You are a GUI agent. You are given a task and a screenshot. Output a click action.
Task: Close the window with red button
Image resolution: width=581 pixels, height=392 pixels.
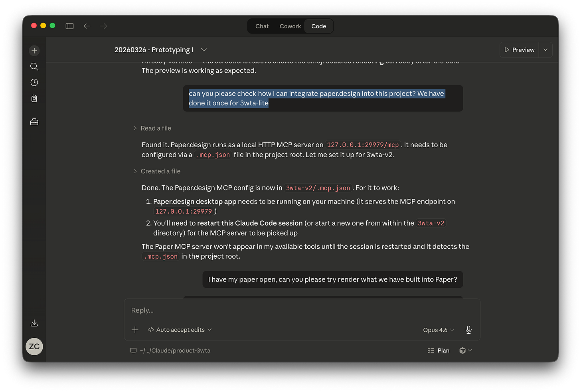click(x=34, y=26)
